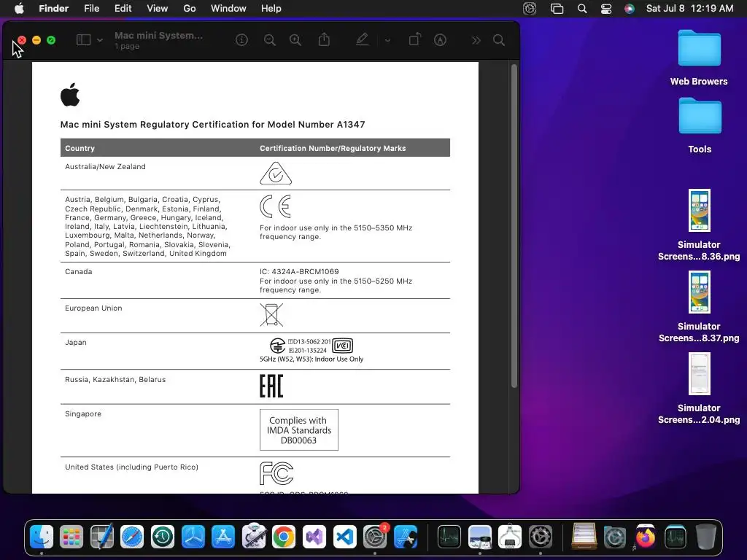Image resolution: width=747 pixels, height=560 pixels.
Task: Open Finder from the Dock
Action: click(42, 537)
